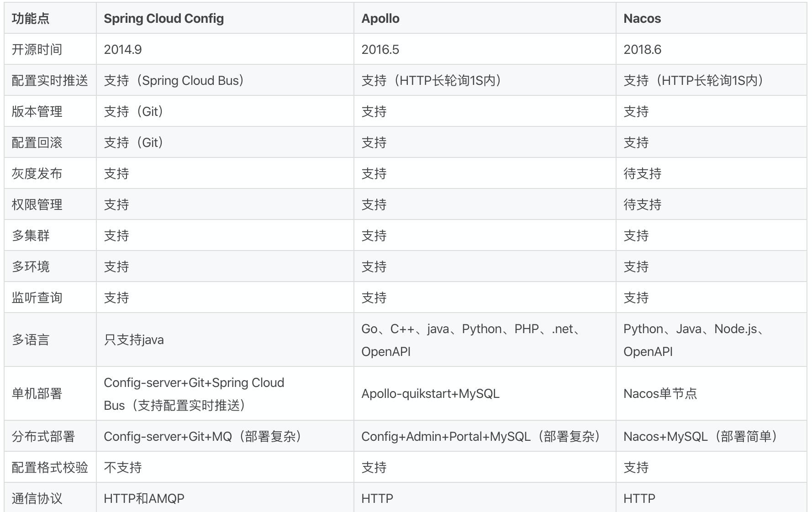The image size is (812, 512).
Task: Click Spring Cloud Config's '支持' in 灰度发布 row
Action: (225, 173)
